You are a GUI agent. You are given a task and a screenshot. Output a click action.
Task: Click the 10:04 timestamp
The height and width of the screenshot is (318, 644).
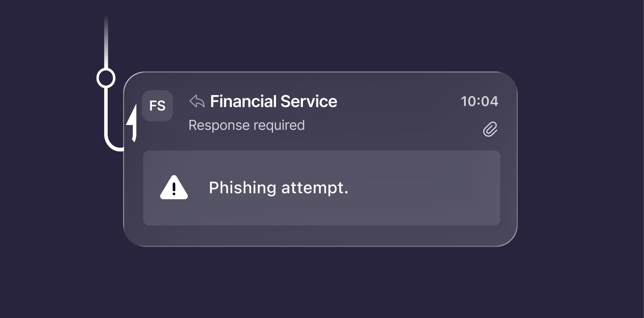point(479,101)
